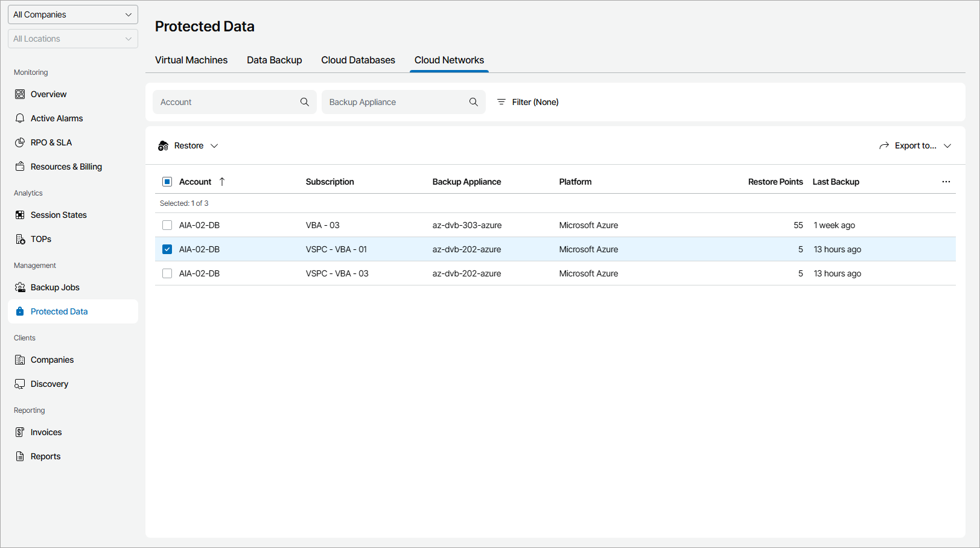
Task: Open the Filter (None) button
Action: click(527, 102)
